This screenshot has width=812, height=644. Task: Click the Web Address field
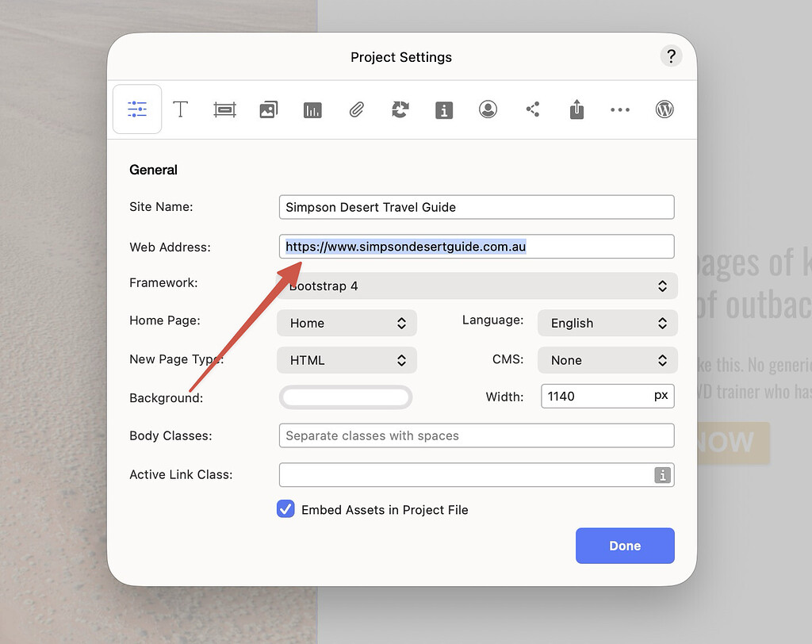click(477, 247)
